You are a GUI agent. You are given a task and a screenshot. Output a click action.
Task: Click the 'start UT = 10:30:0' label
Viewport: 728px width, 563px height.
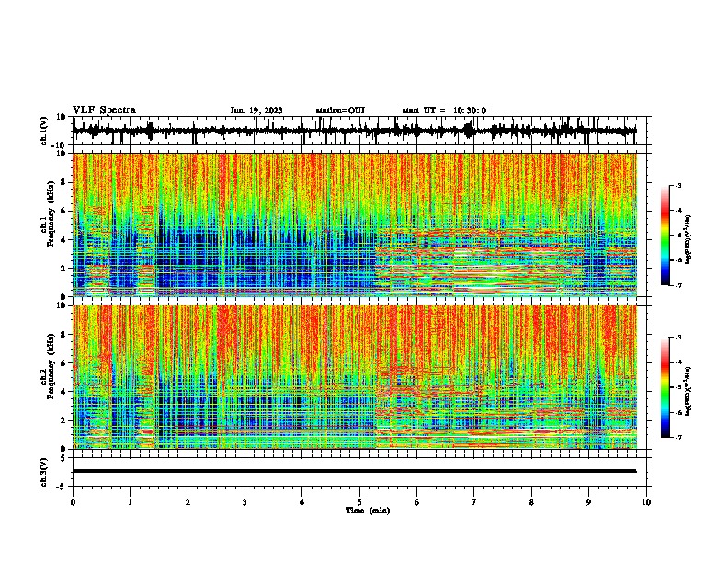[444, 110]
